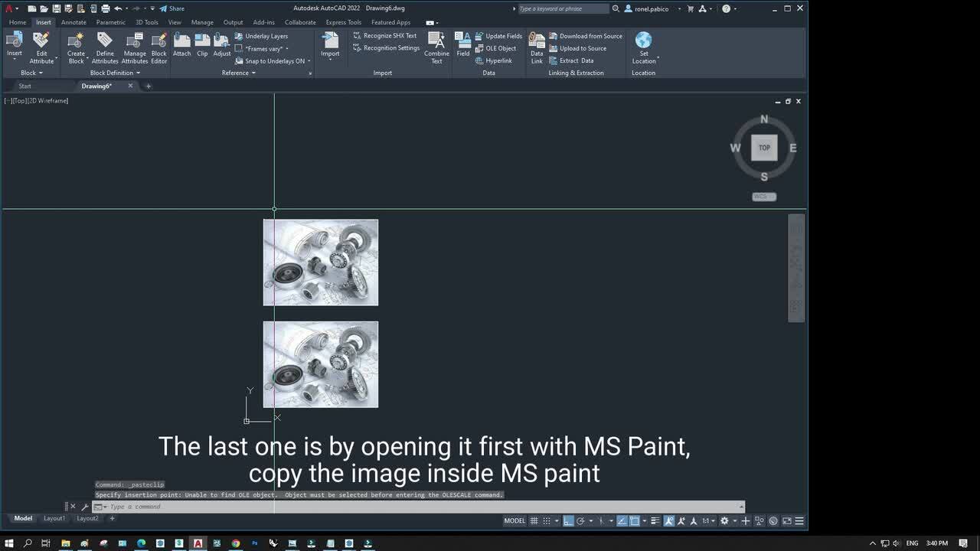The image size is (980, 551).
Task: Click the Data Link icon
Action: click(x=537, y=47)
